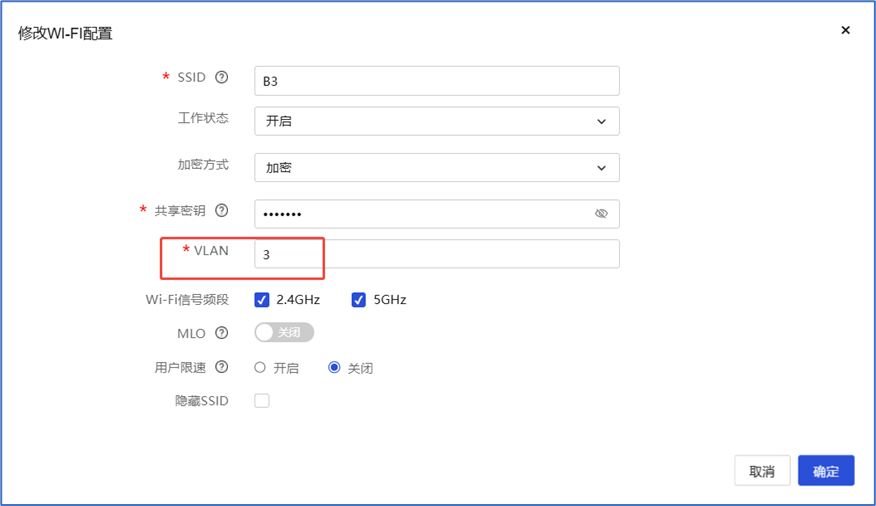Select 关闭 for 用户限速
The height and width of the screenshot is (506, 876).
[335, 368]
